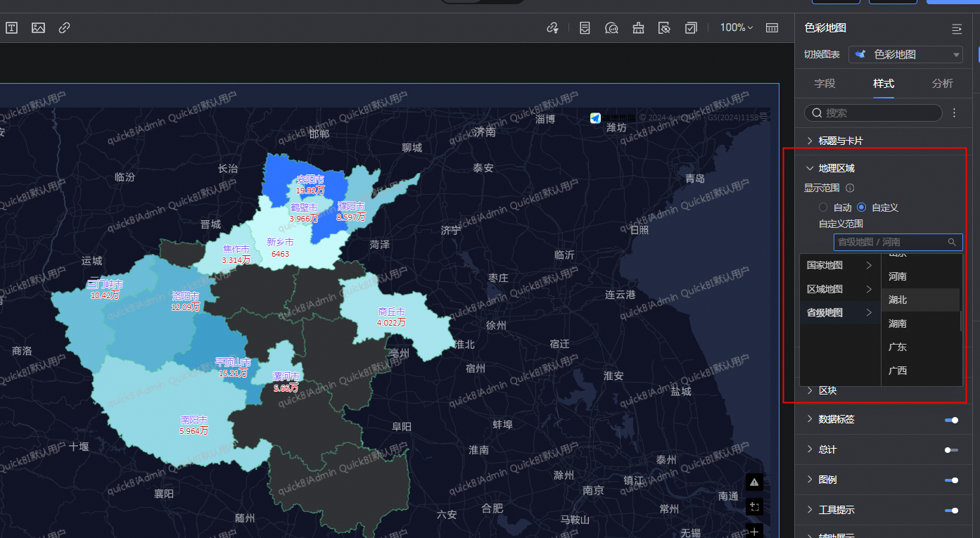The height and width of the screenshot is (538, 980).
Task: Click the eye preview icon in toolbar
Action: click(x=664, y=28)
